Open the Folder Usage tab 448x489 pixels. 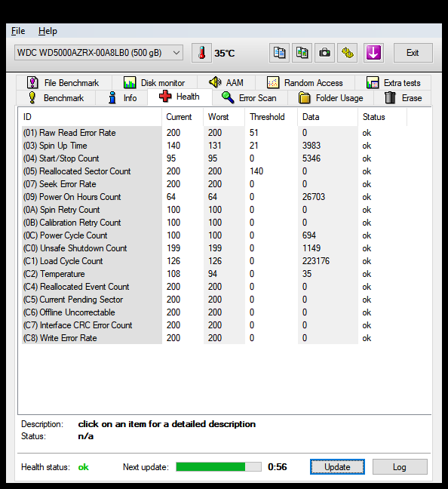331,98
